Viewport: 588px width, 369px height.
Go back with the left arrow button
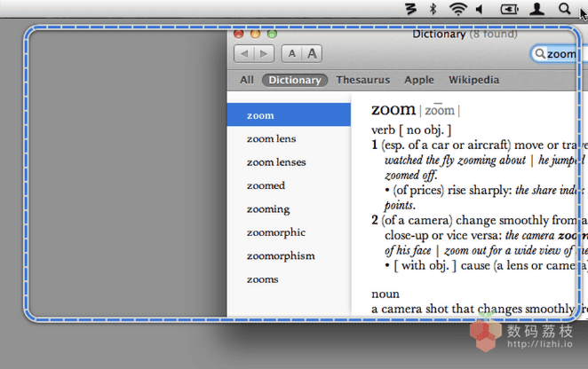click(244, 54)
